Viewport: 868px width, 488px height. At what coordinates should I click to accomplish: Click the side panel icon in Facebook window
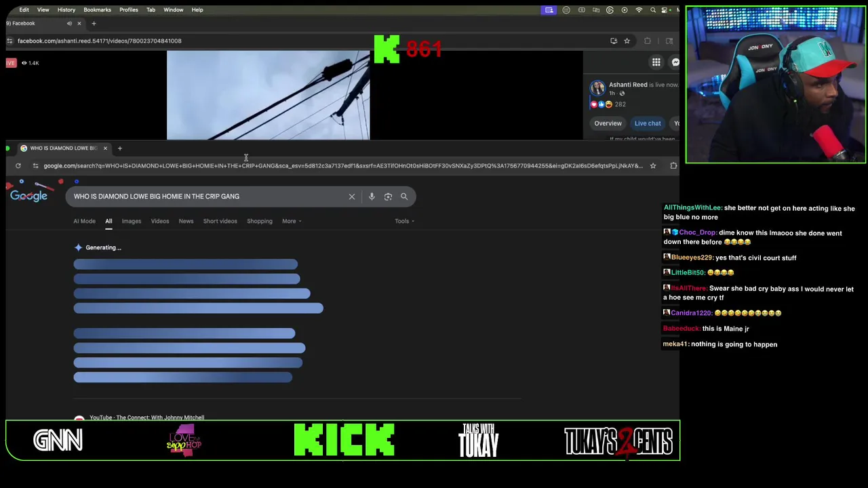(669, 41)
